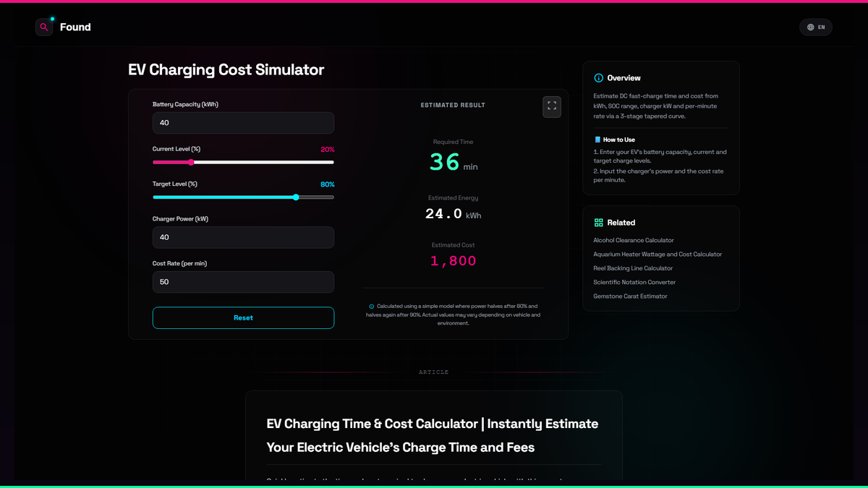Image resolution: width=868 pixels, height=488 pixels.
Task: Click the ARTICLE section label
Action: pyautogui.click(x=434, y=372)
